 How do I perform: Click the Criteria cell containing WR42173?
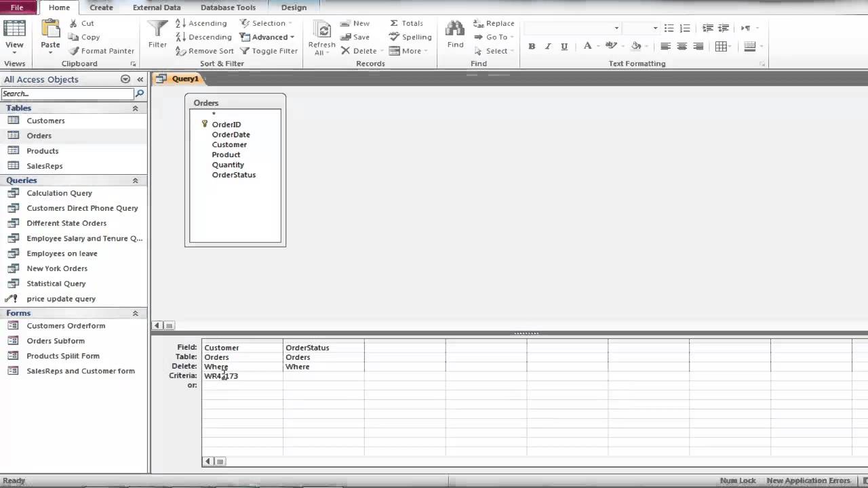[x=242, y=376]
